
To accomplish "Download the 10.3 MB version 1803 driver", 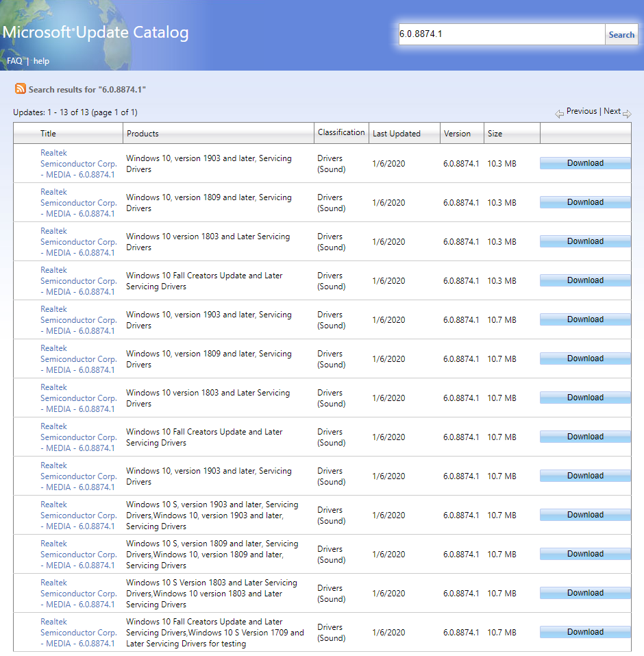I will click(x=585, y=241).
